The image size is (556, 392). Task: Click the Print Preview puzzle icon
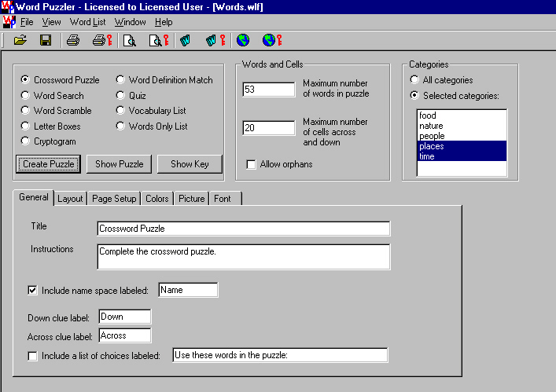130,41
